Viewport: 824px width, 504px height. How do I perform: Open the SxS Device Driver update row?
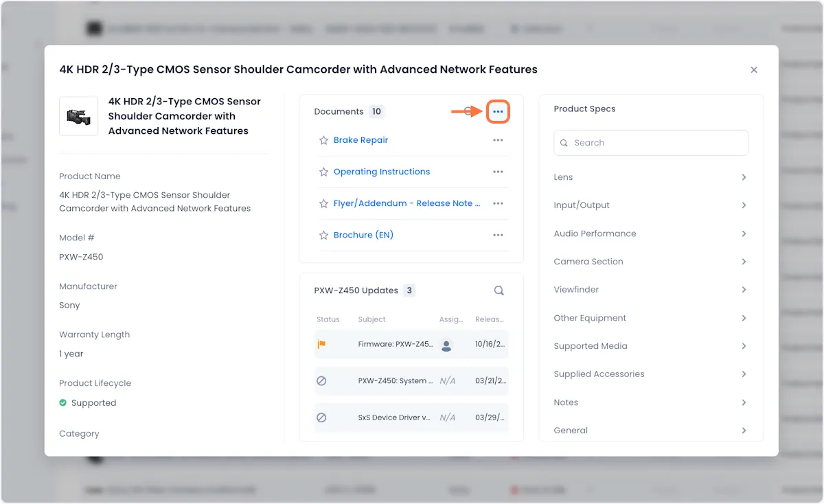(411, 417)
